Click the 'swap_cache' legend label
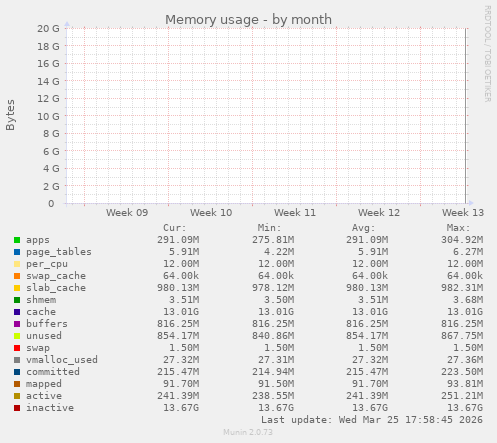 click(x=56, y=276)
